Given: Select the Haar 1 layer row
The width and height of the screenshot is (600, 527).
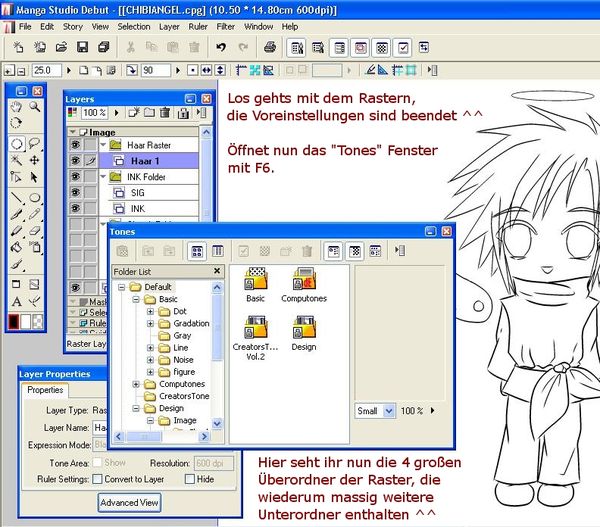Looking at the screenshot, I should pyautogui.click(x=148, y=161).
